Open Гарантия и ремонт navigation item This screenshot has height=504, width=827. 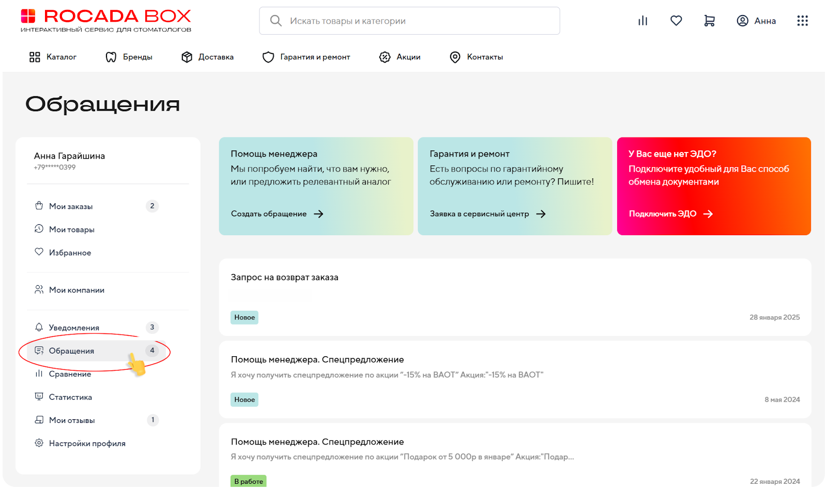(x=315, y=57)
